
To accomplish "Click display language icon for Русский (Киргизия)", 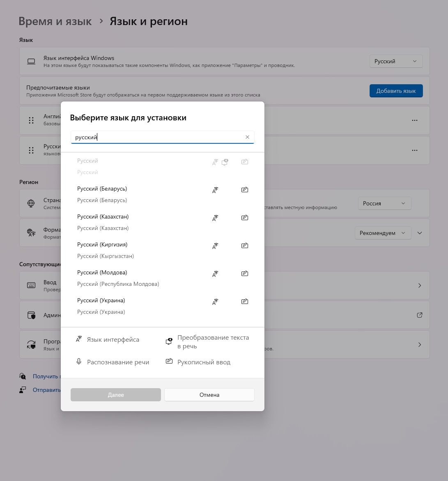I will (215, 246).
